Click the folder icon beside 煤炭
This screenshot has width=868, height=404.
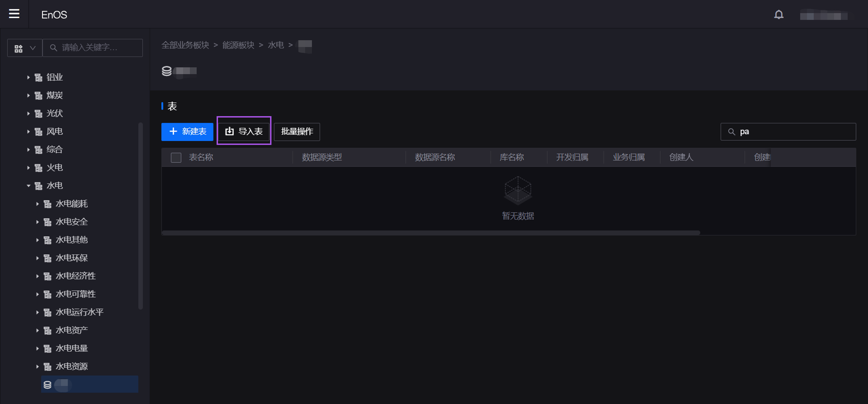coord(38,96)
